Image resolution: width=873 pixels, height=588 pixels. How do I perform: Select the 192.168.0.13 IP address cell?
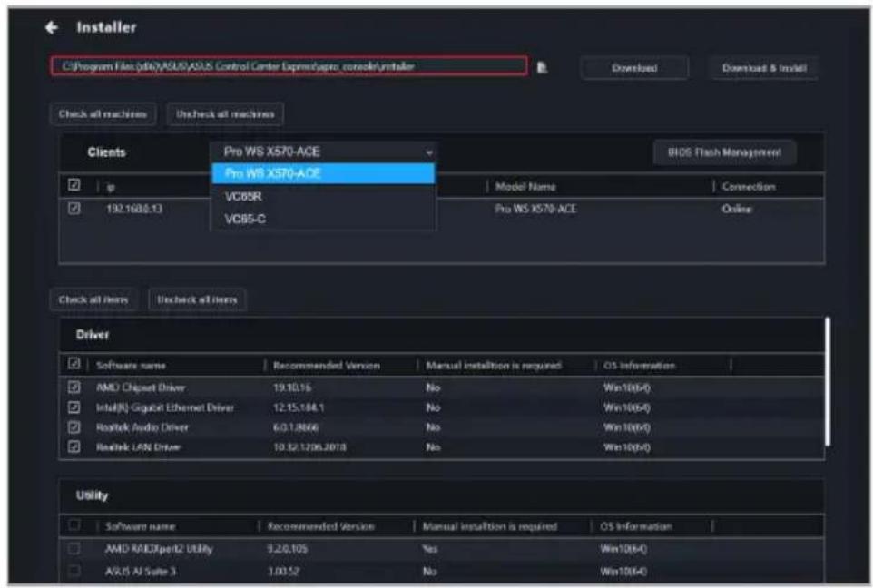tap(134, 209)
